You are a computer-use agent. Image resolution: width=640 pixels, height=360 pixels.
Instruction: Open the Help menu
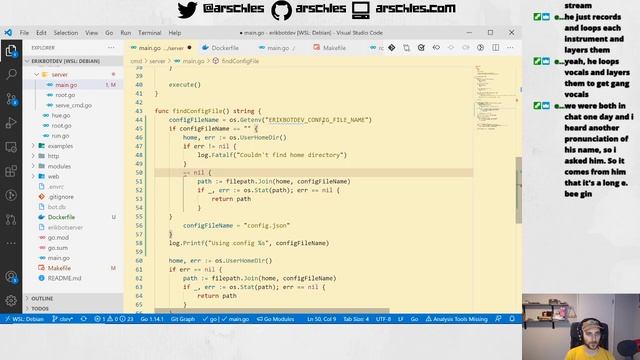click(175, 33)
